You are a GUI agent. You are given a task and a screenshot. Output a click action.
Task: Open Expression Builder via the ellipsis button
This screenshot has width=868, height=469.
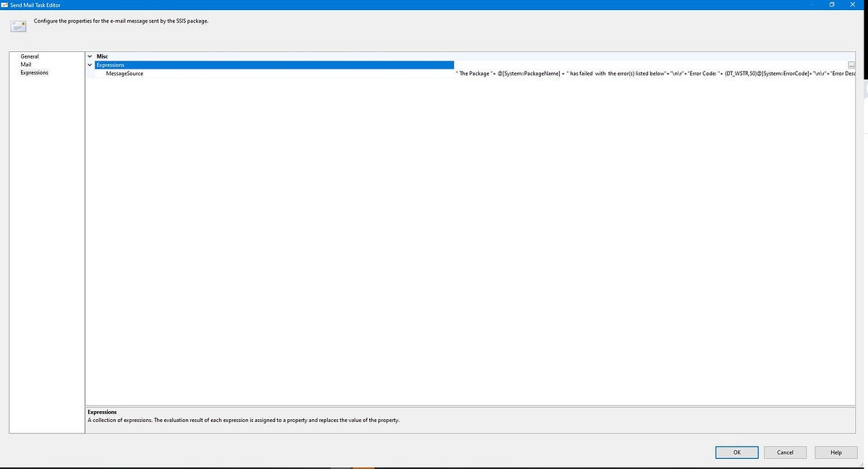851,64
